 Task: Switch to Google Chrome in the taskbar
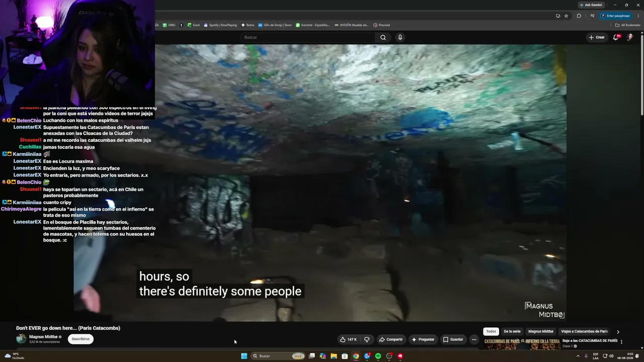356,356
